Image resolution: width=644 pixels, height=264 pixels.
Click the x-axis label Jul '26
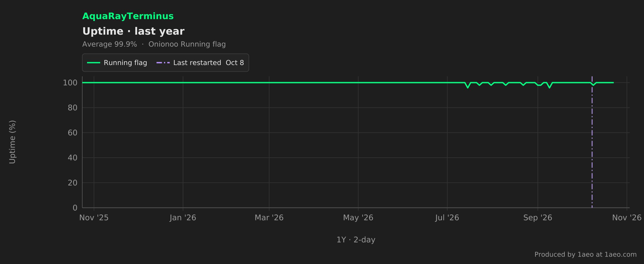447,218
